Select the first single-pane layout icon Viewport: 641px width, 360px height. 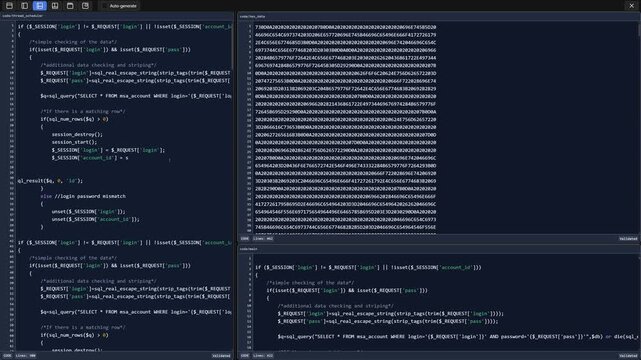click(x=9, y=6)
